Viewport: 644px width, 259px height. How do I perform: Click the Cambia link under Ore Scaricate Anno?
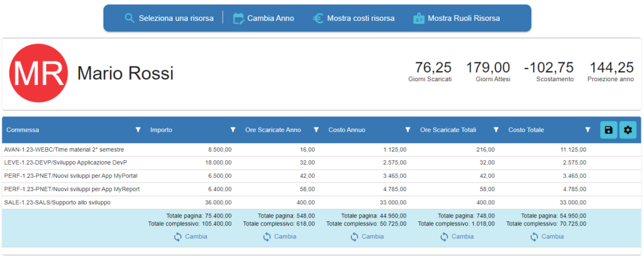point(286,237)
